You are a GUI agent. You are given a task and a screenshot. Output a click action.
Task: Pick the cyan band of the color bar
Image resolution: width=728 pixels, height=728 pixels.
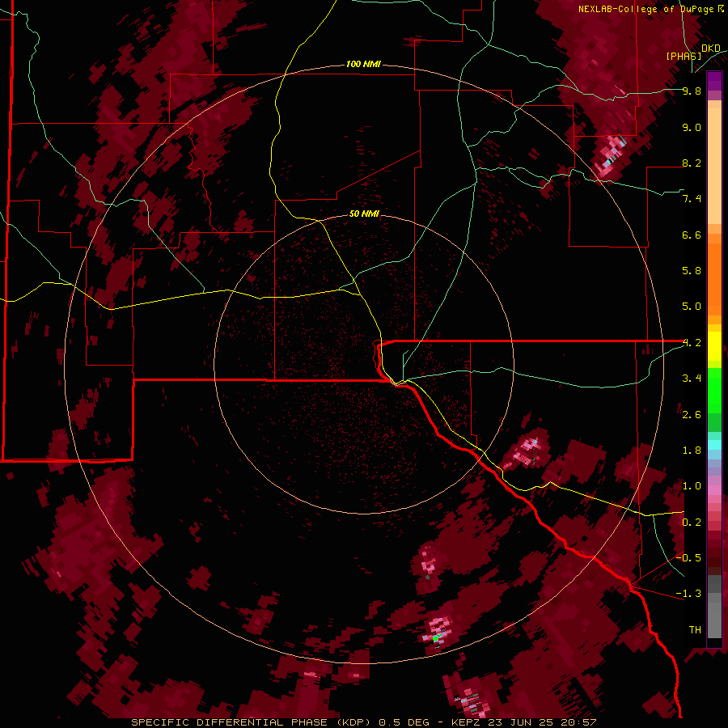(x=714, y=445)
